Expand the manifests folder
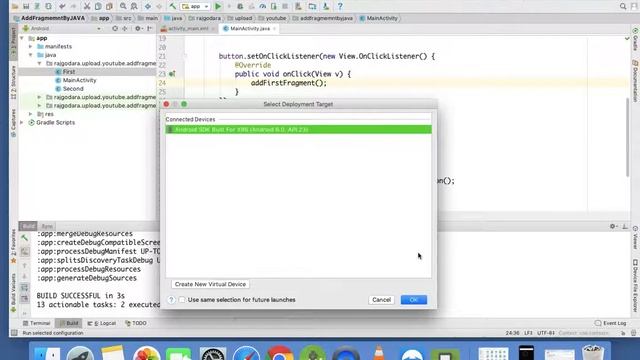640x360 pixels. [x=31, y=47]
